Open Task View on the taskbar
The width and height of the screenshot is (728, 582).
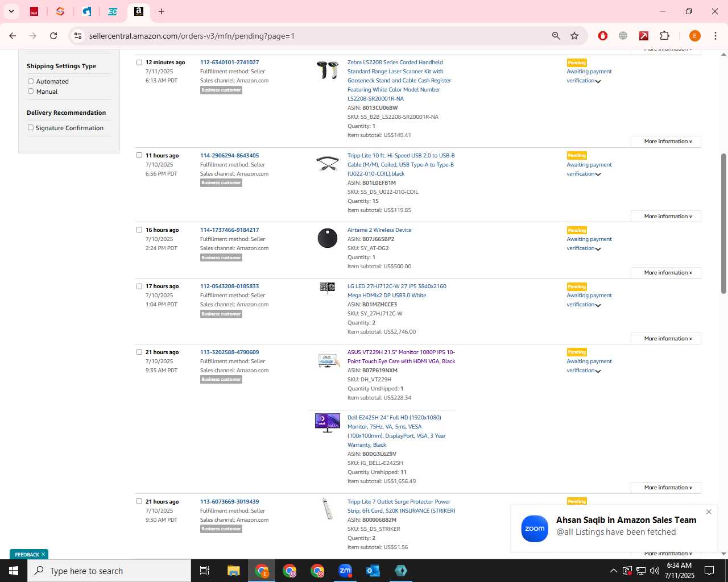pos(205,571)
